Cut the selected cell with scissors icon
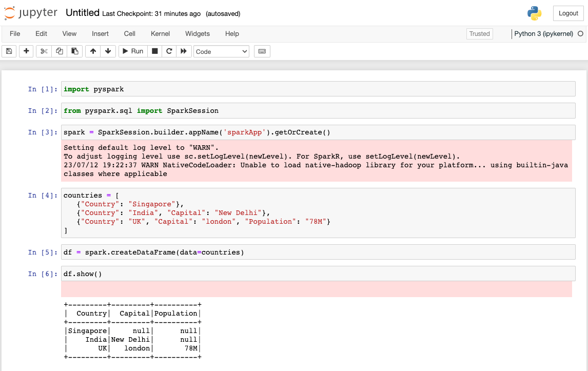The image size is (588, 371). point(43,51)
